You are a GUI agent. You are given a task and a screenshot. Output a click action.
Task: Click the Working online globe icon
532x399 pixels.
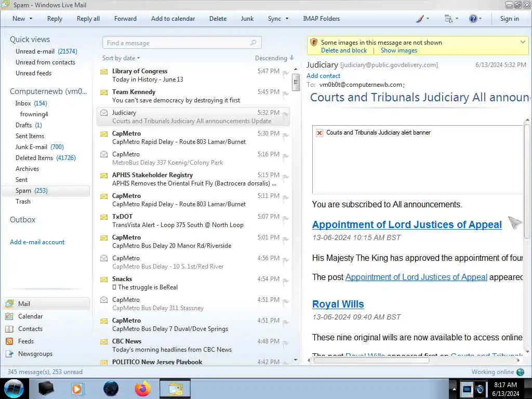point(521,372)
